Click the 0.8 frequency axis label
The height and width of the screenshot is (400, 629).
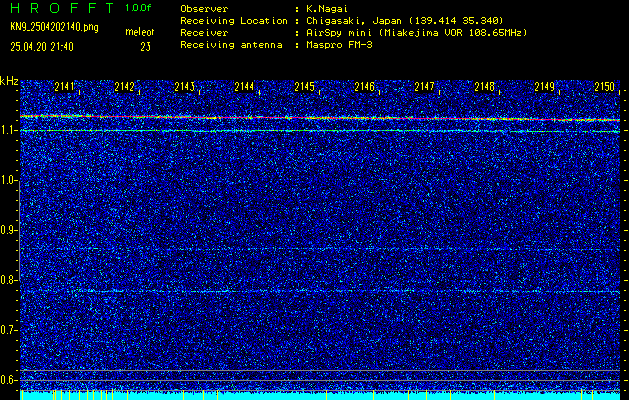point(8,280)
